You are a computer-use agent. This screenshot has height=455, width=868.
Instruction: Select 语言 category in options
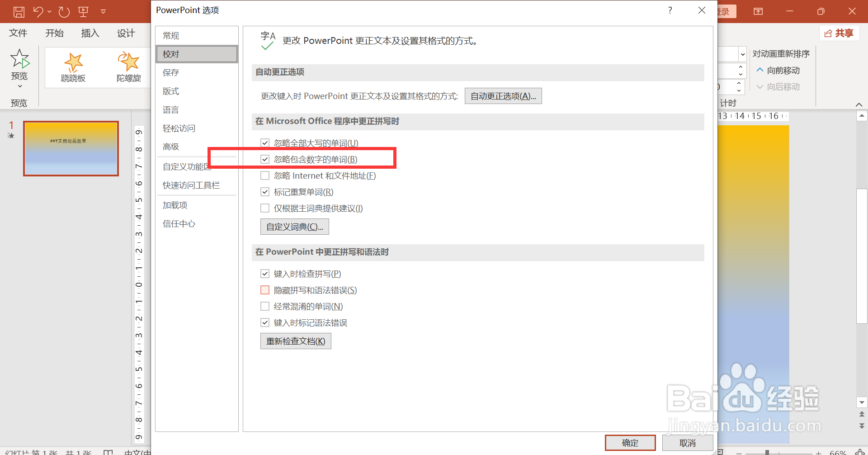(x=197, y=109)
